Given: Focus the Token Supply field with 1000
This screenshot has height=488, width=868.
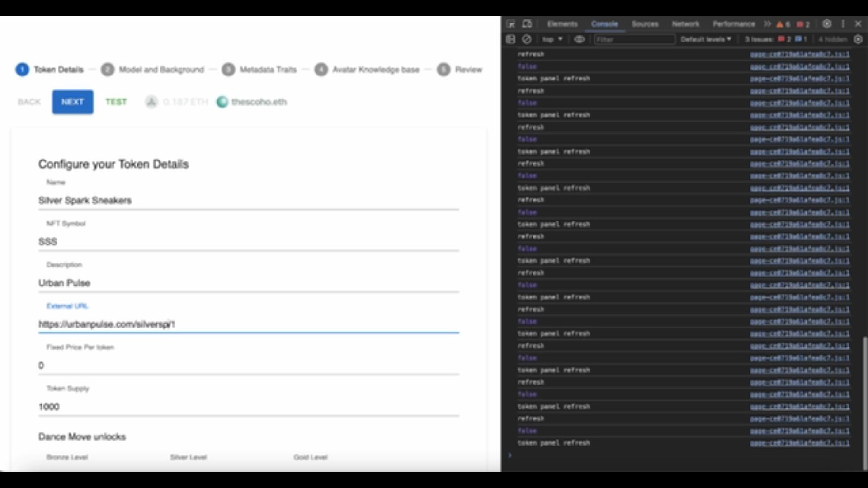Looking at the screenshot, I should (249, 407).
